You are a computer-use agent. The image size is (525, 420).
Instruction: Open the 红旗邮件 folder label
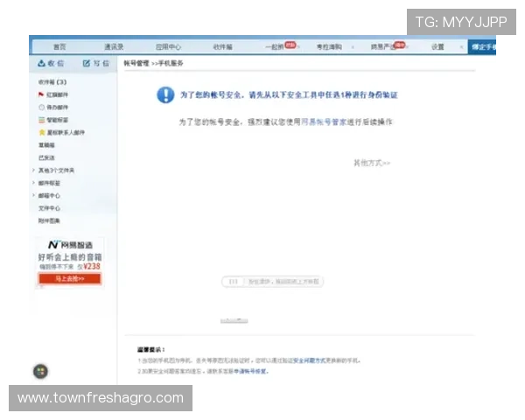tap(57, 94)
